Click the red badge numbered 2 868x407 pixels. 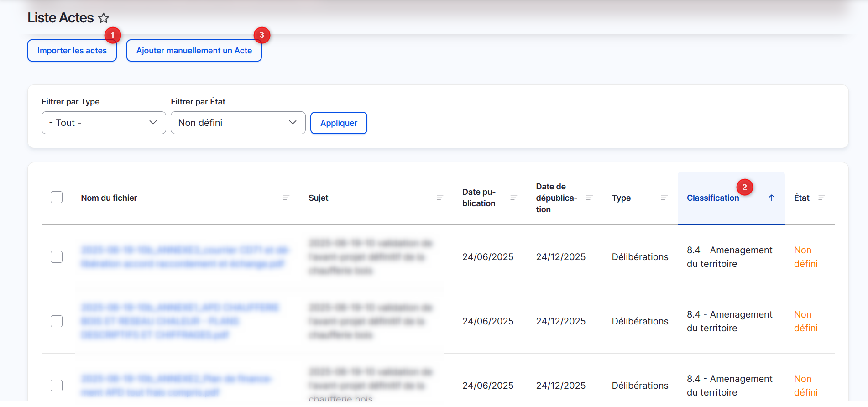pyautogui.click(x=744, y=187)
